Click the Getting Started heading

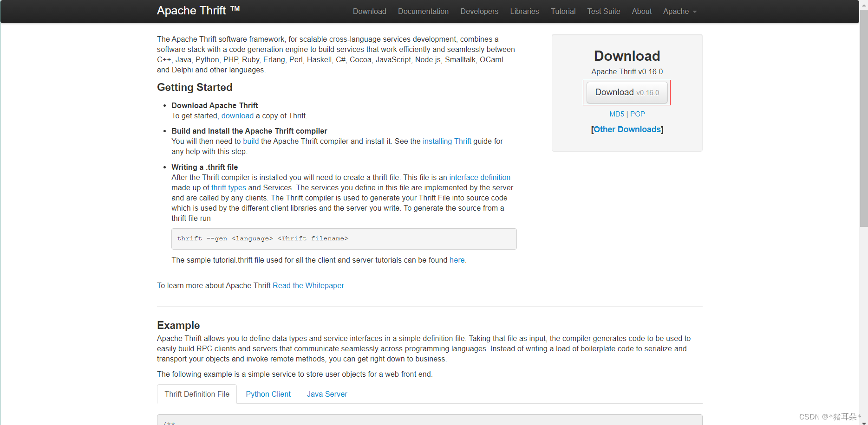coord(195,87)
